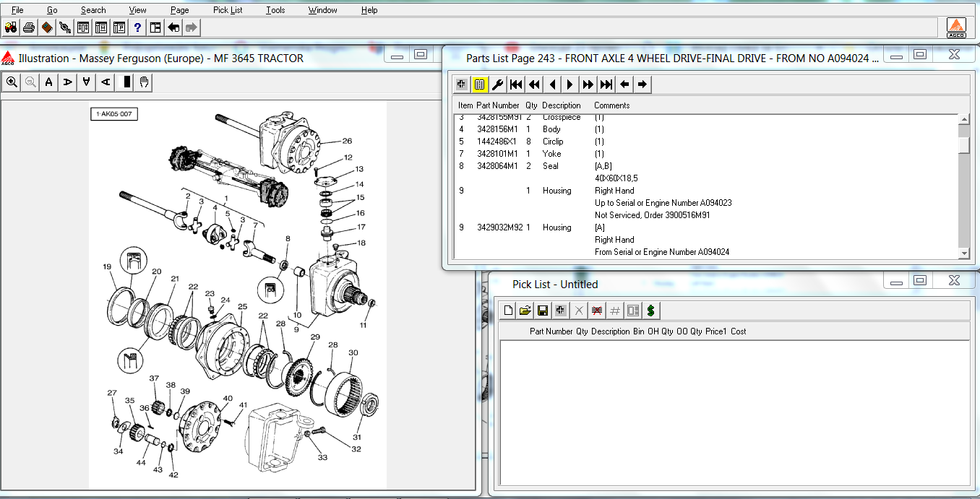Click the window icon labeled M
980x499 pixels.
pos(101,27)
